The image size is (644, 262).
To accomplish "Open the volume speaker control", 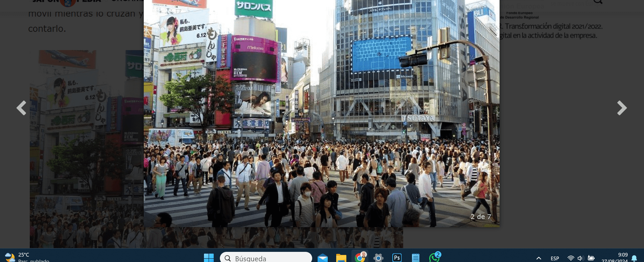I will coord(580,258).
